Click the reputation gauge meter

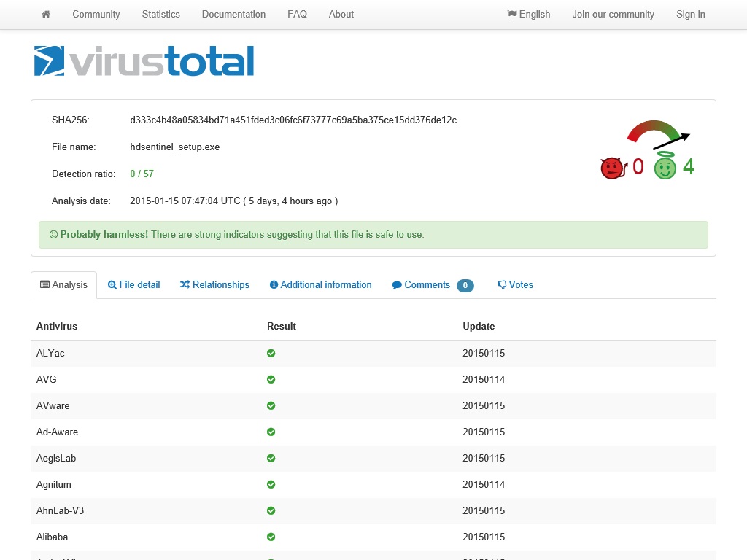point(659,134)
